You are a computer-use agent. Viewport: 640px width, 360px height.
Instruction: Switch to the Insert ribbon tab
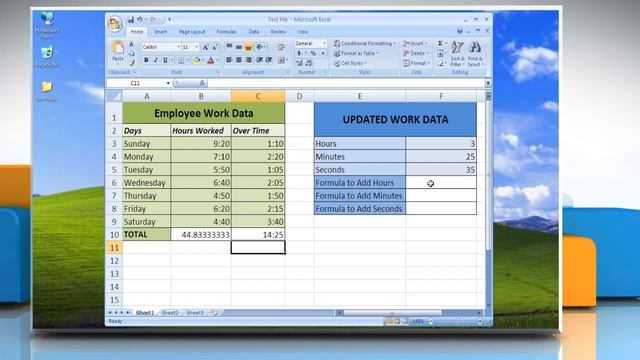tap(160, 31)
